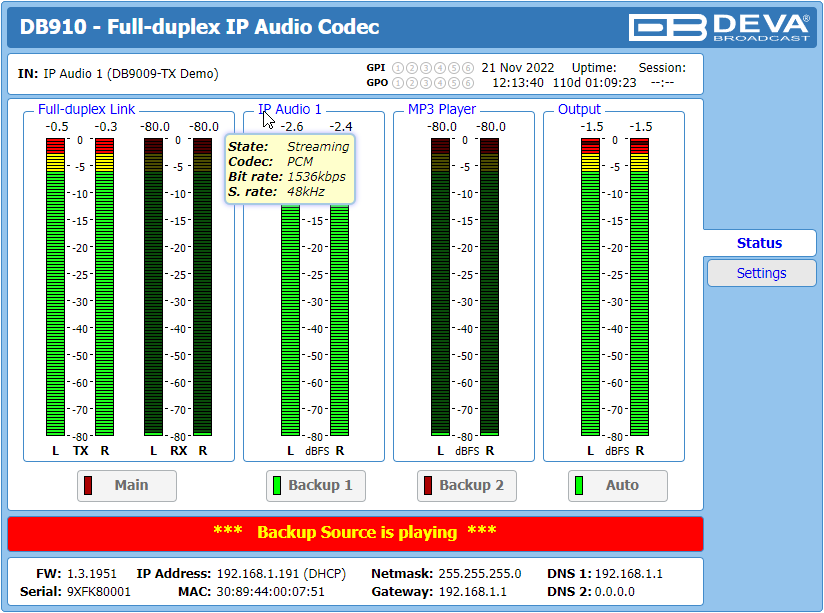Click the red indicator on Main button
Screen dimensions: 824x613
[x=88, y=485]
